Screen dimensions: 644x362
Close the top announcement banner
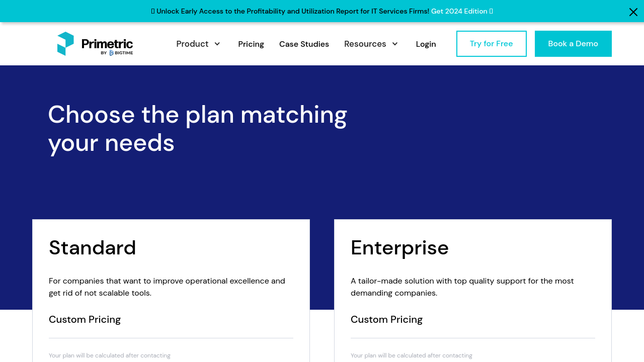point(633,12)
